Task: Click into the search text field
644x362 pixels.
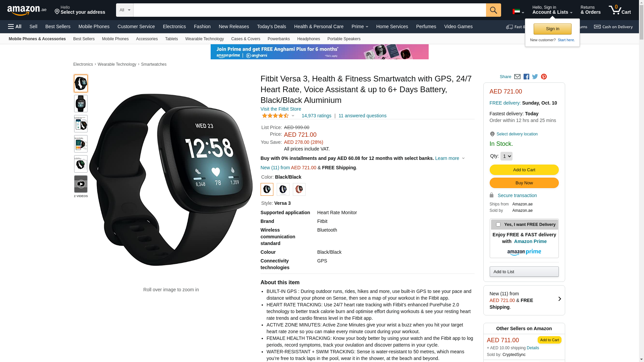Action: (310, 10)
